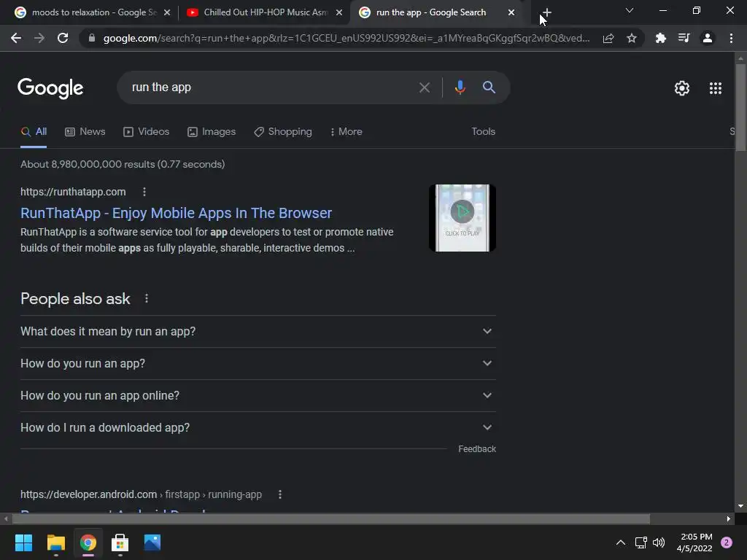Clear the search box text

coord(424,87)
